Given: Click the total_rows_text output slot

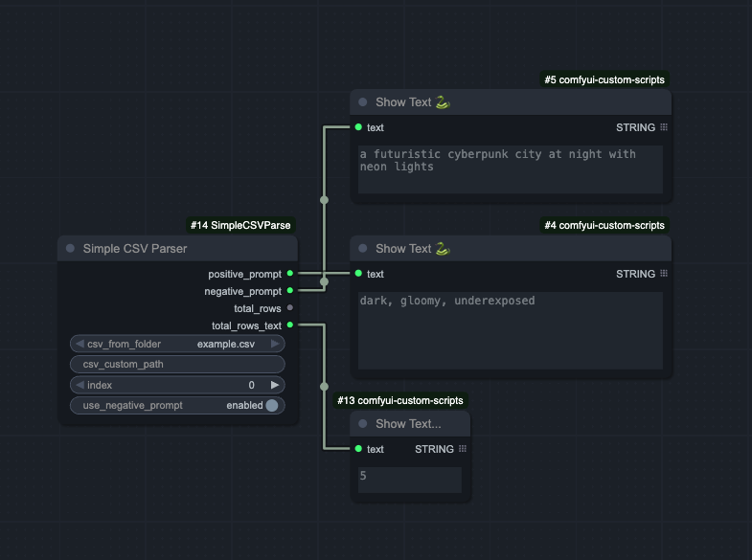Looking at the screenshot, I should click(x=289, y=325).
